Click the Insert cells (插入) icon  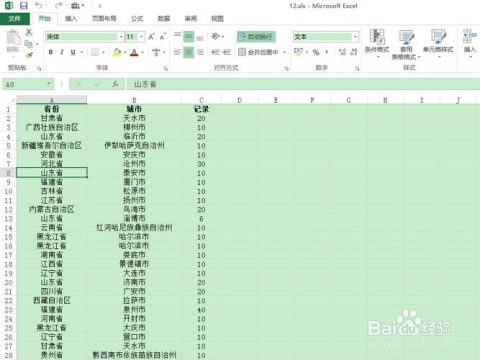point(469,43)
